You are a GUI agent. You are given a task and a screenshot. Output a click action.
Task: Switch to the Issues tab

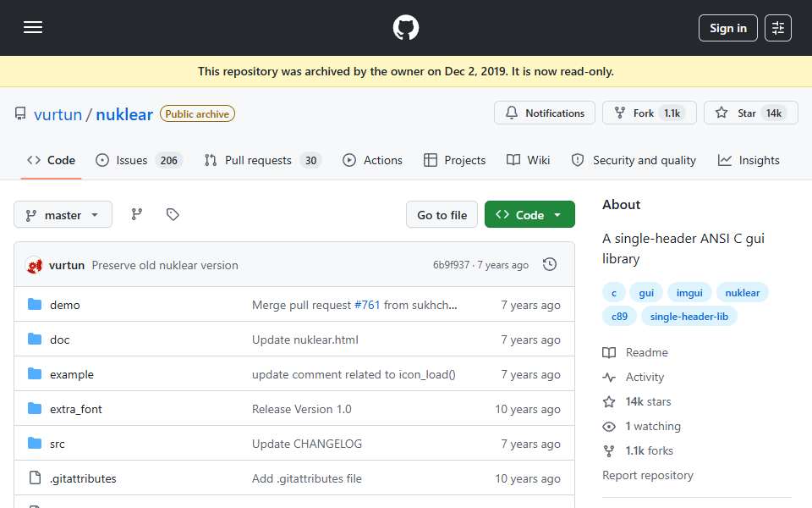[139, 160]
